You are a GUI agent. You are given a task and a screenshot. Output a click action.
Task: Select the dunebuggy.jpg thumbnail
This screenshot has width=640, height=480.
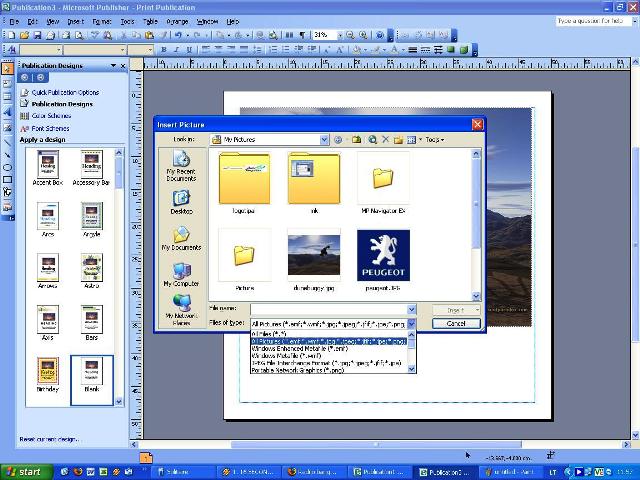[x=313, y=254]
